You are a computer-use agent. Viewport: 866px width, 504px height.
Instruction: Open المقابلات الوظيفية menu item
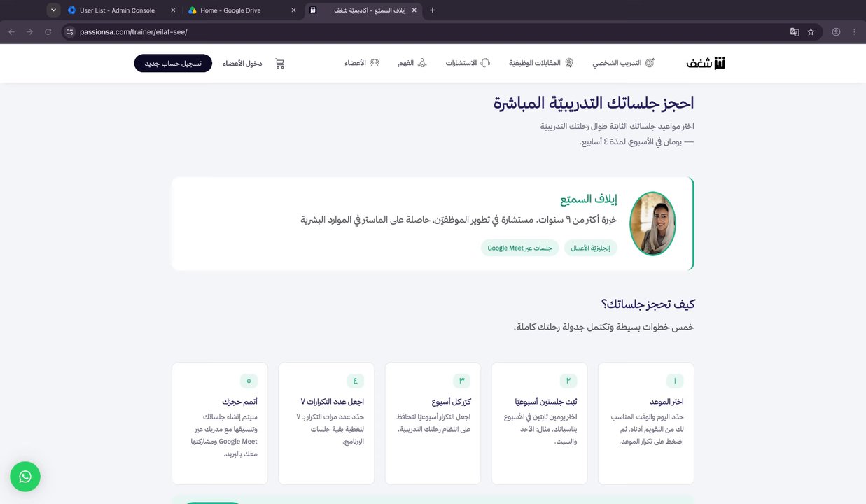point(541,63)
